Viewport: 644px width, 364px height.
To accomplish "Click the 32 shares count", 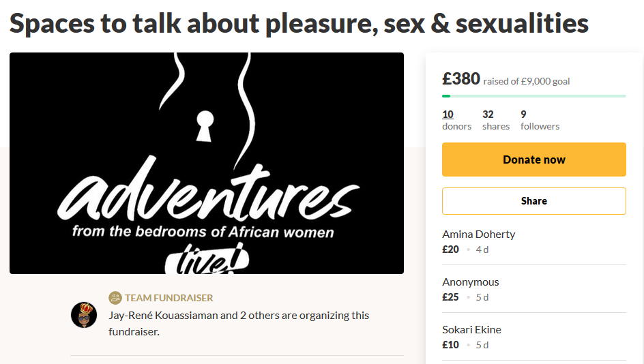I will tap(496, 120).
